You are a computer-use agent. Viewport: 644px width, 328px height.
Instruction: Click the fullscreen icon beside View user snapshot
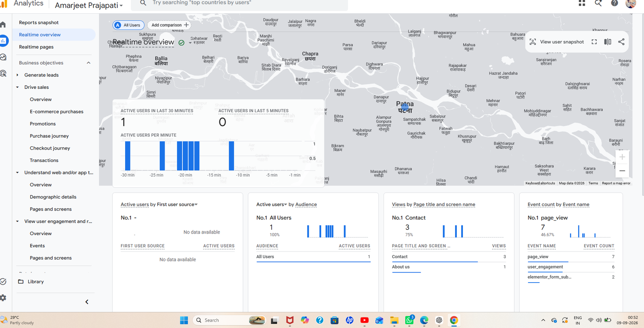(x=594, y=42)
